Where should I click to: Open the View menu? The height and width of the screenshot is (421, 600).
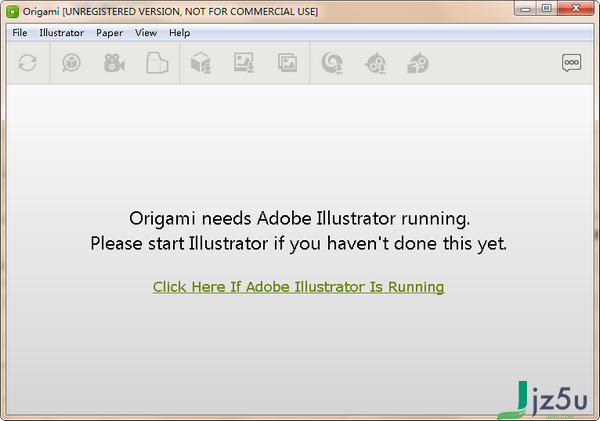[146, 33]
